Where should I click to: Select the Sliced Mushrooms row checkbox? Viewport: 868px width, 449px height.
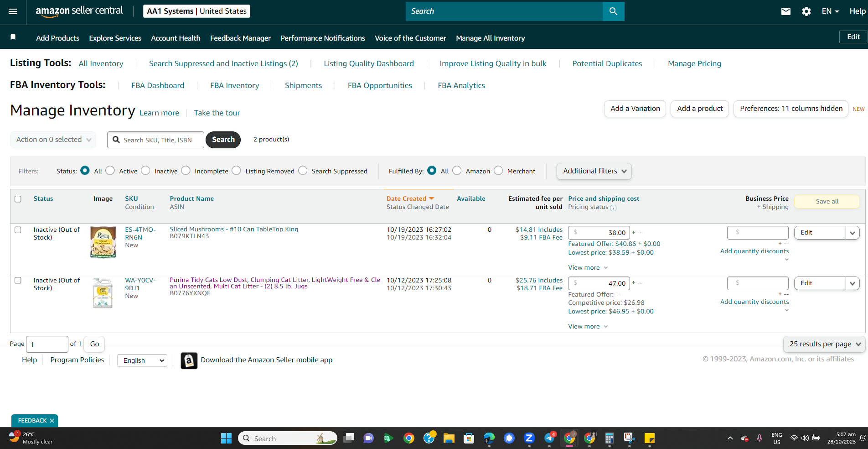pyautogui.click(x=18, y=230)
